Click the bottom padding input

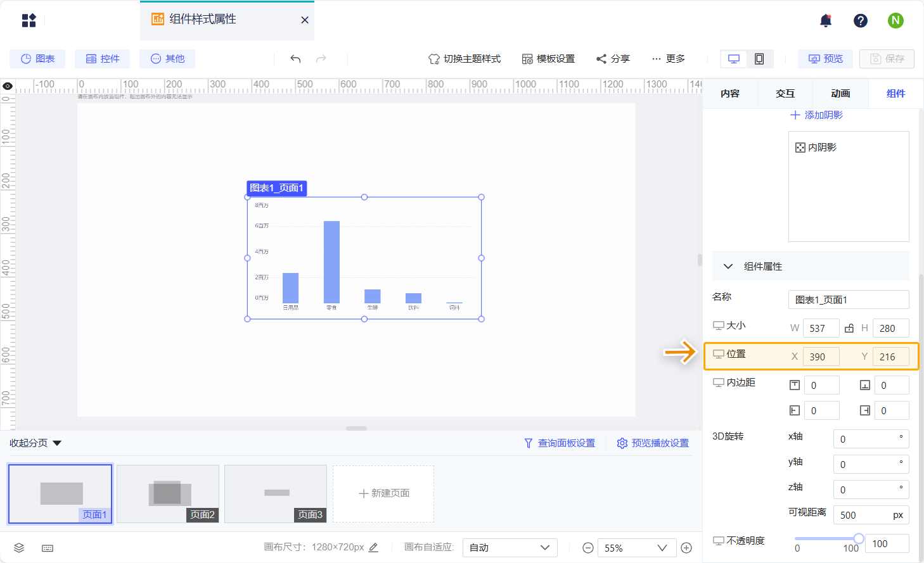891,385
